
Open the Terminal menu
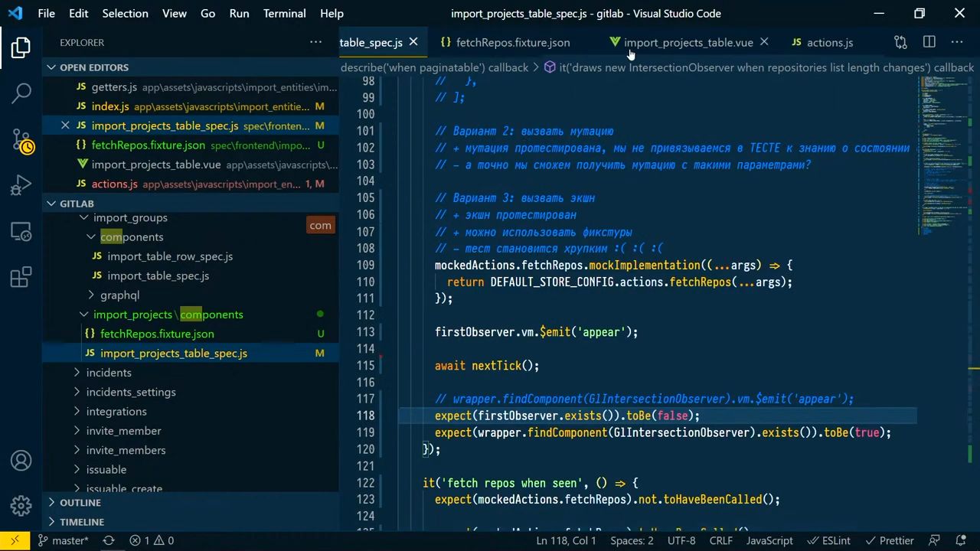pyautogui.click(x=284, y=13)
